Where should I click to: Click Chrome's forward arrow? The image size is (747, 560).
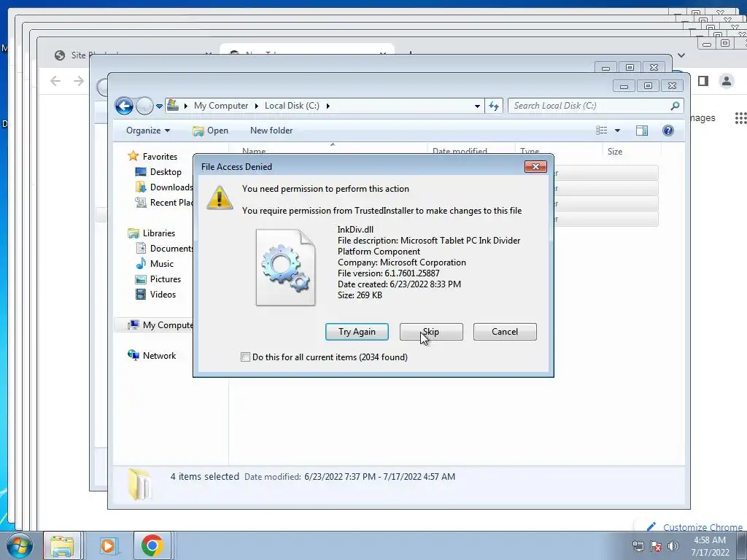click(79, 81)
